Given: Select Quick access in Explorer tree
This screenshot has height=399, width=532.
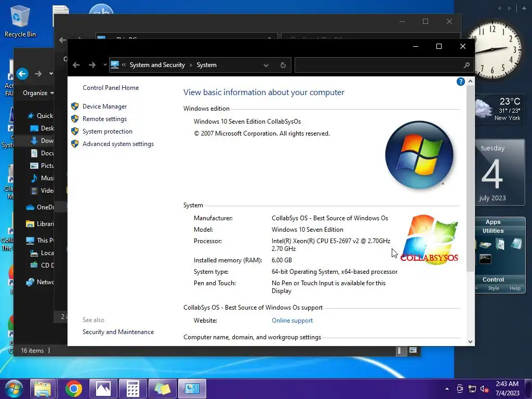Looking at the screenshot, I should point(40,116).
